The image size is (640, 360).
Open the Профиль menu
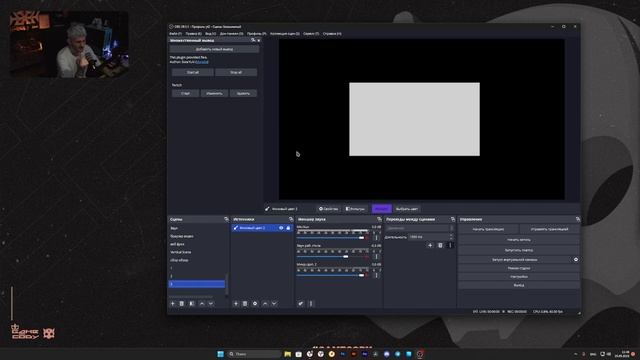coord(257,33)
